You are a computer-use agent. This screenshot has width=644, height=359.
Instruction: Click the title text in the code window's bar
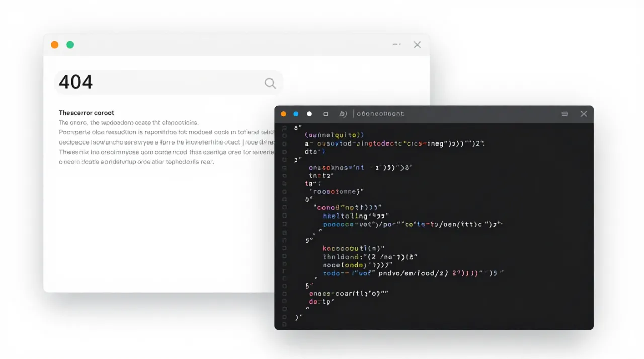380,114
